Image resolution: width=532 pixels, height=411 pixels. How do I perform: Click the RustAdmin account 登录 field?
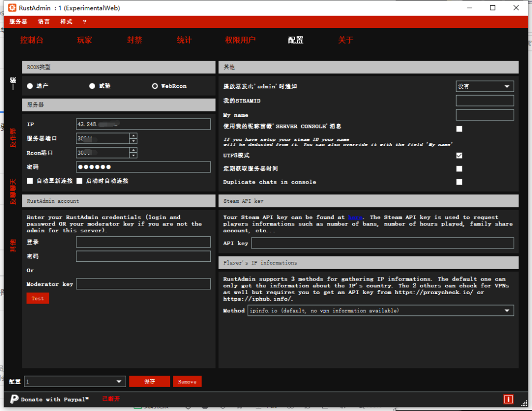[x=143, y=242]
